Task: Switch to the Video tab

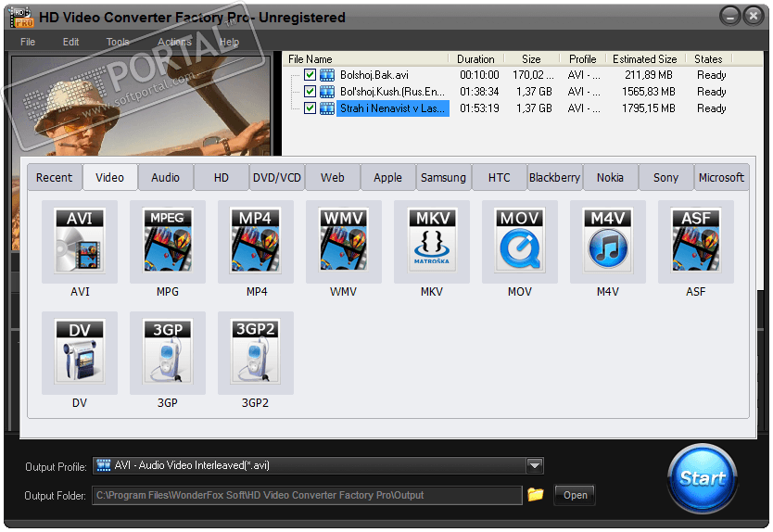Action: (x=109, y=177)
